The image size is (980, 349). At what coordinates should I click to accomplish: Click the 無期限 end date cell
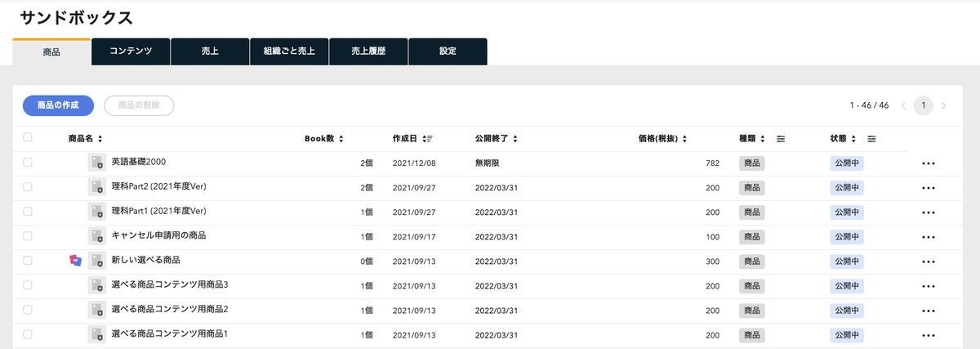(488, 163)
